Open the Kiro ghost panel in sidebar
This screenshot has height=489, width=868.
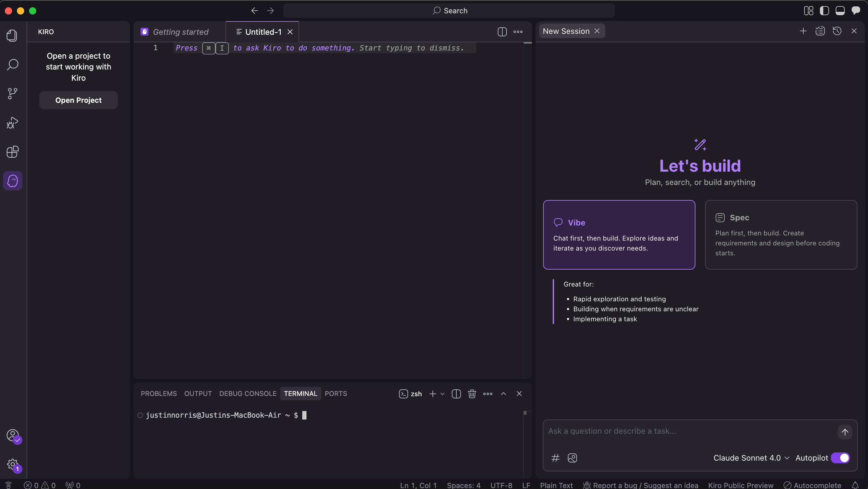(x=12, y=181)
